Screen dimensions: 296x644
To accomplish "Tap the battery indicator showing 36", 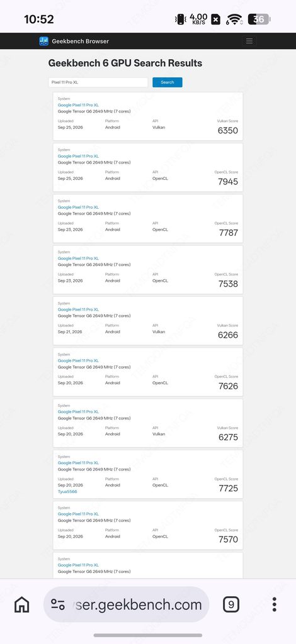I will (x=259, y=19).
